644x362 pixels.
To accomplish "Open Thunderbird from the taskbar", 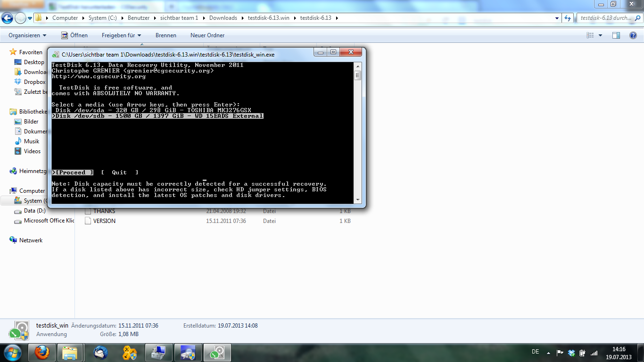I will click(x=100, y=353).
